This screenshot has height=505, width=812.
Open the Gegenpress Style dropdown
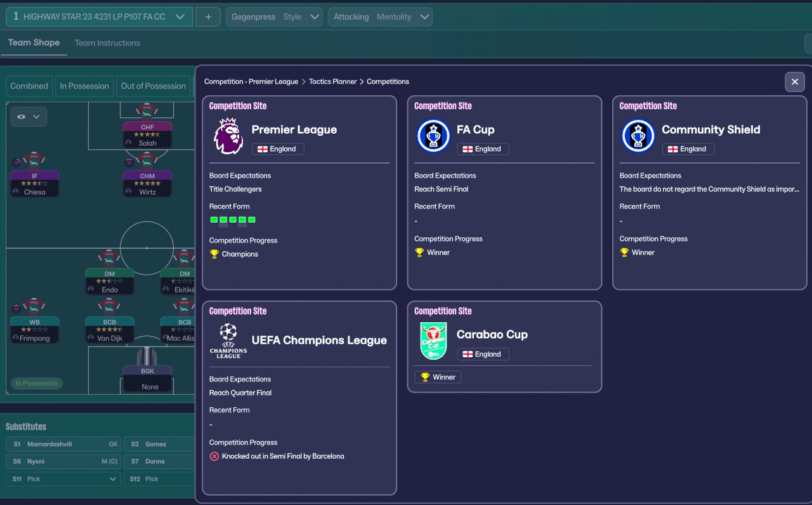pyautogui.click(x=274, y=17)
